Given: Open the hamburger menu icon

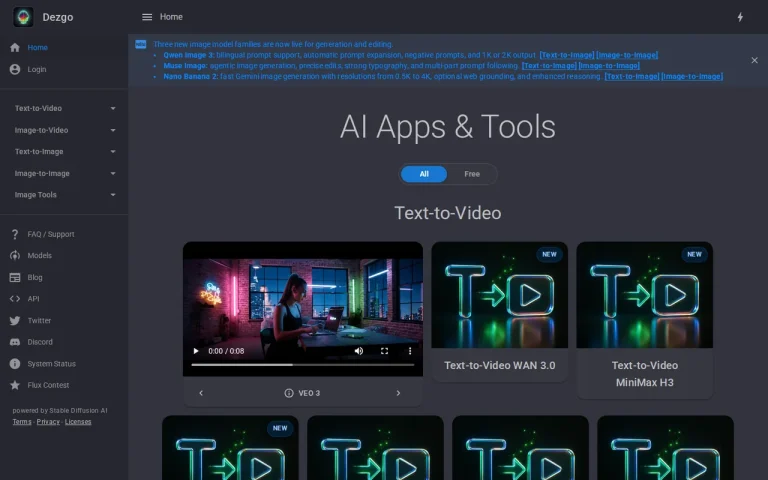Looking at the screenshot, I should click(147, 17).
